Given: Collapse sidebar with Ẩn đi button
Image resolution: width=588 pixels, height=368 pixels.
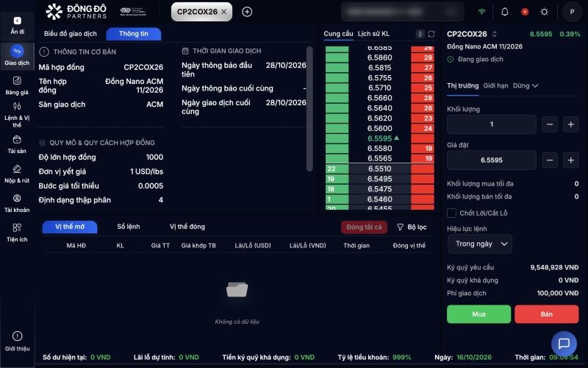Looking at the screenshot, I should coord(17,25).
